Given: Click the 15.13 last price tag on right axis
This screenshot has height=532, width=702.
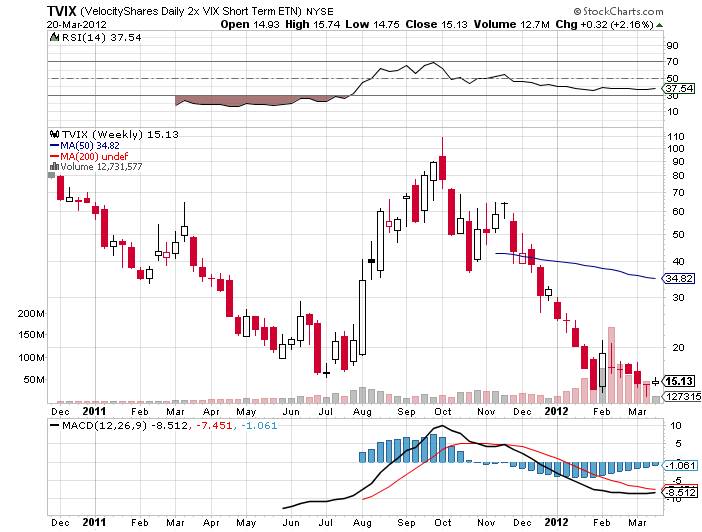Looking at the screenshot, I should coord(679,382).
